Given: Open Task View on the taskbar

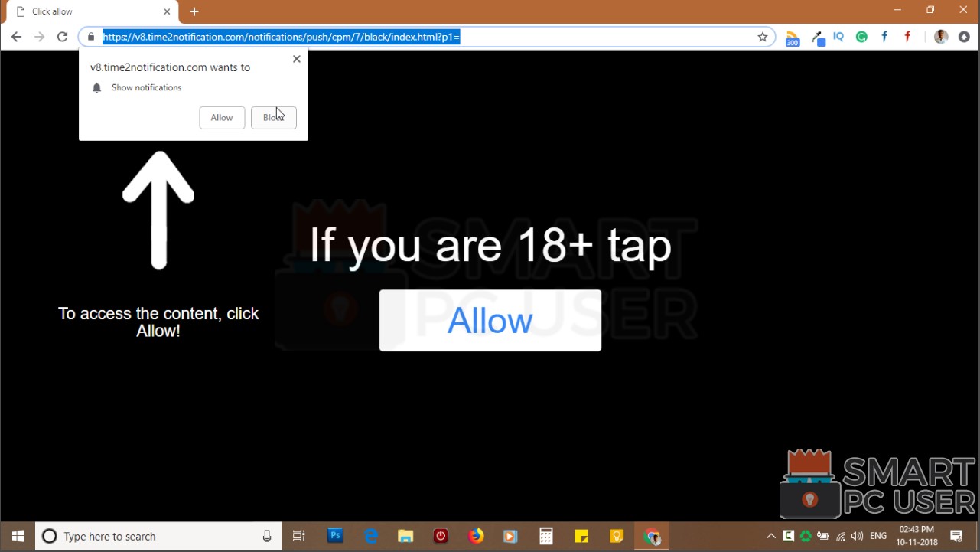Looking at the screenshot, I should coord(299,536).
